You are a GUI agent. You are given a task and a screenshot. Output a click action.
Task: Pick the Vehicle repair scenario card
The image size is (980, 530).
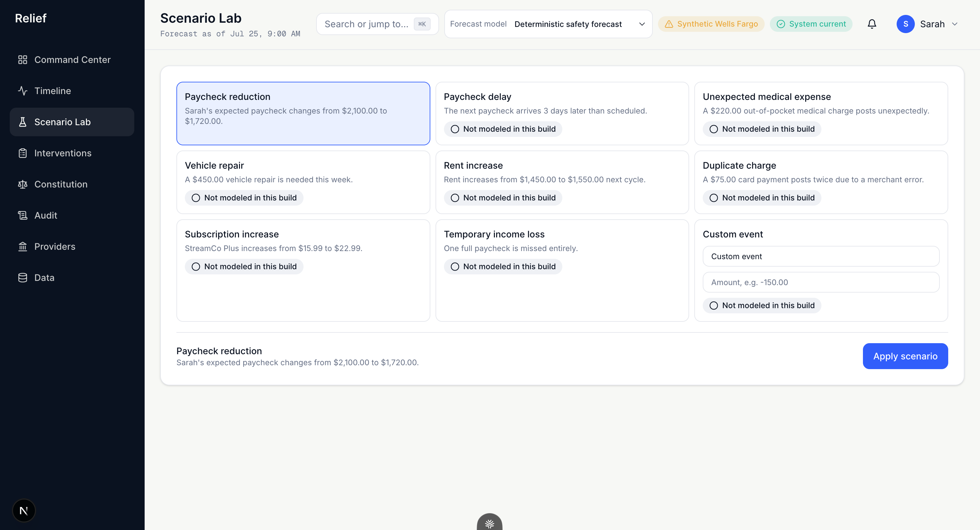pyautogui.click(x=303, y=182)
